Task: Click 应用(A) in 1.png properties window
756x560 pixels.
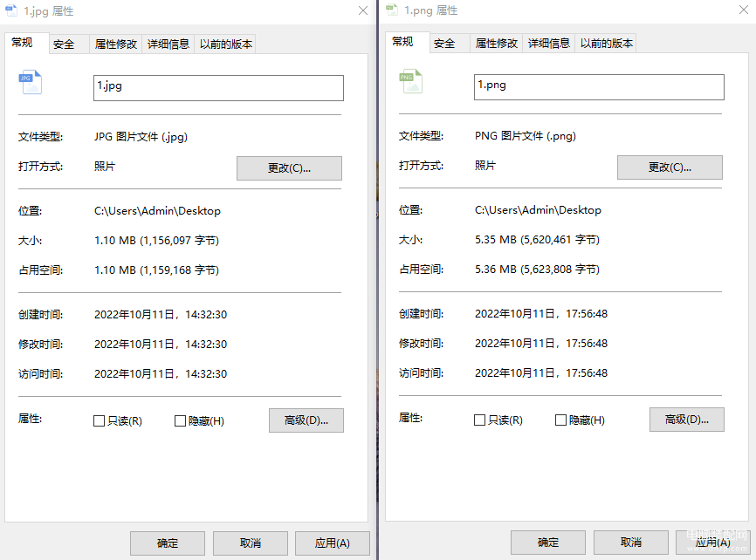Action: click(712, 543)
